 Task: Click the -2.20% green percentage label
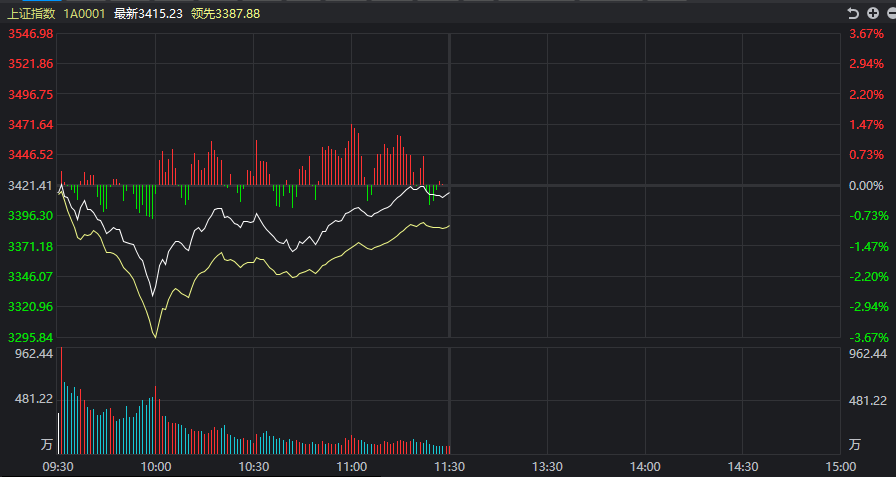[869, 277]
